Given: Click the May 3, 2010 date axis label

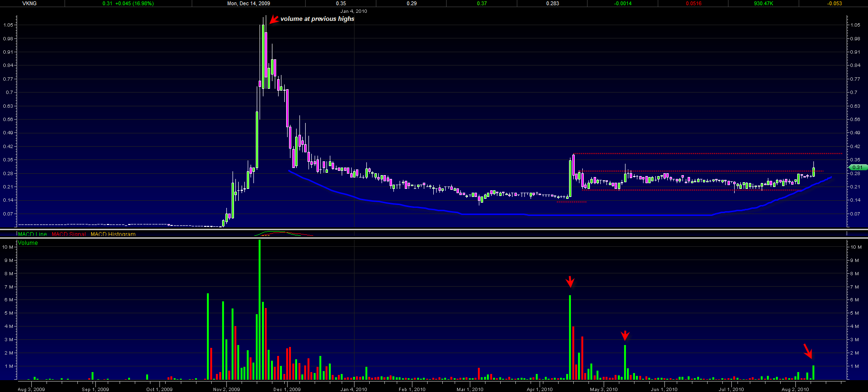Looking at the screenshot, I should pos(604,389).
